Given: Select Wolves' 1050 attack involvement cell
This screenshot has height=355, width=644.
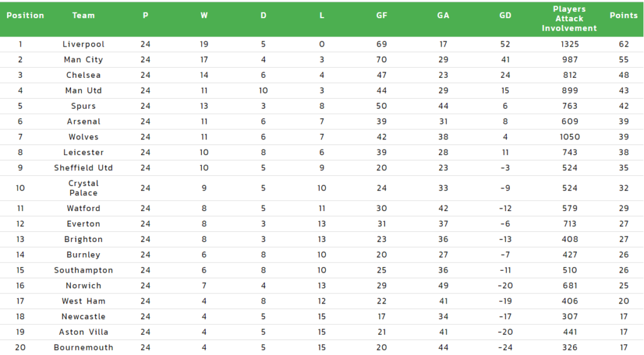Looking at the screenshot, I should point(570,137).
